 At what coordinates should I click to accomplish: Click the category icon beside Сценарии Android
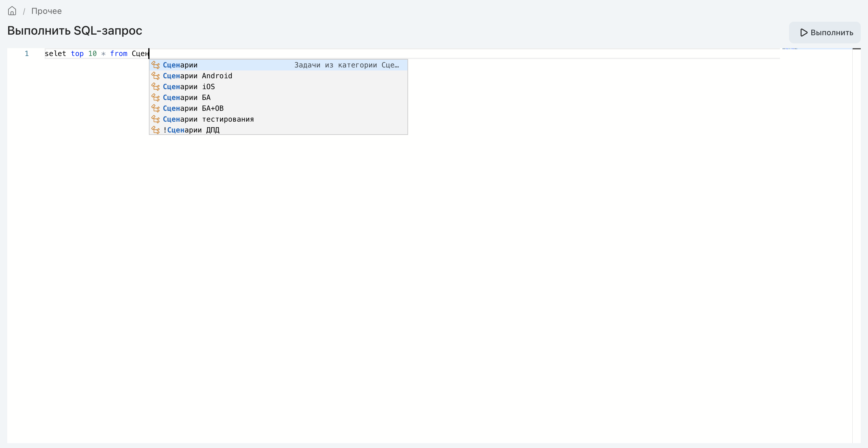156,76
